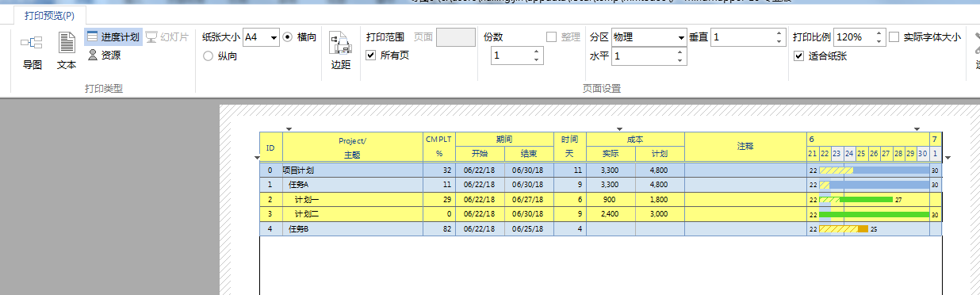Click the 计划一 green Gantt bar
Viewport: 980px width, 295px height.
[x=856, y=200]
